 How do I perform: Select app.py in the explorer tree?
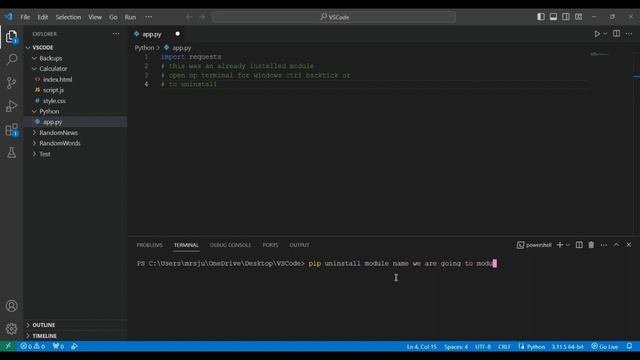[52, 122]
